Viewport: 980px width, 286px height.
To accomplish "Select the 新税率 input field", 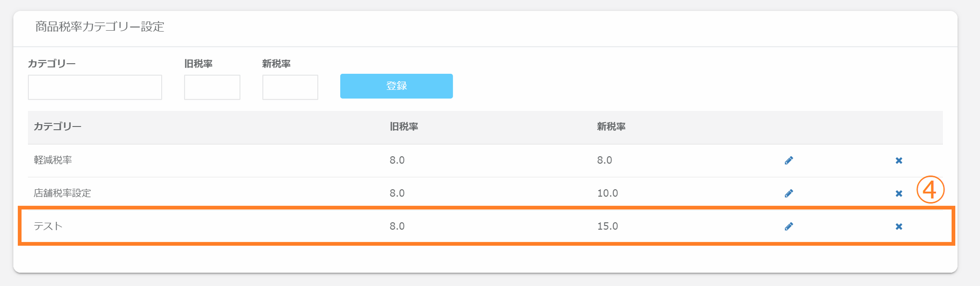I will [290, 87].
